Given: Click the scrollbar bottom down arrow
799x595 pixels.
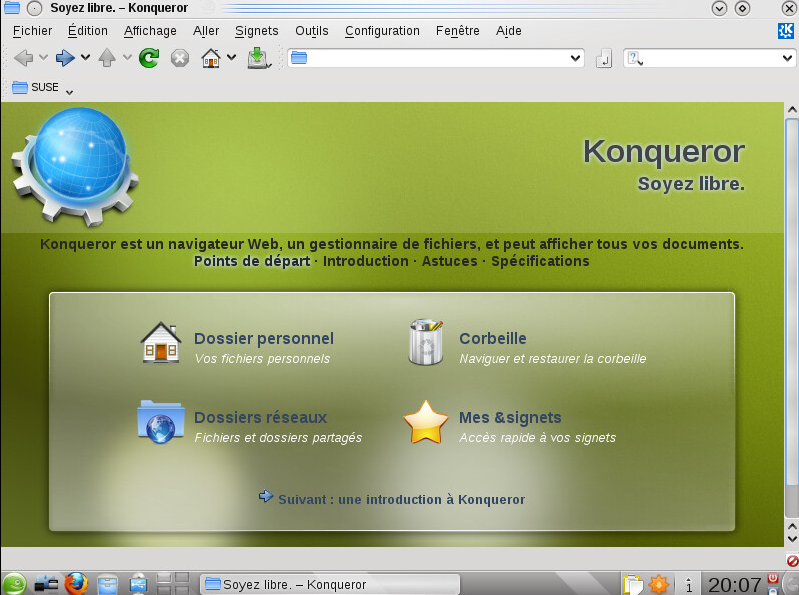Looking at the screenshot, I should point(792,539).
